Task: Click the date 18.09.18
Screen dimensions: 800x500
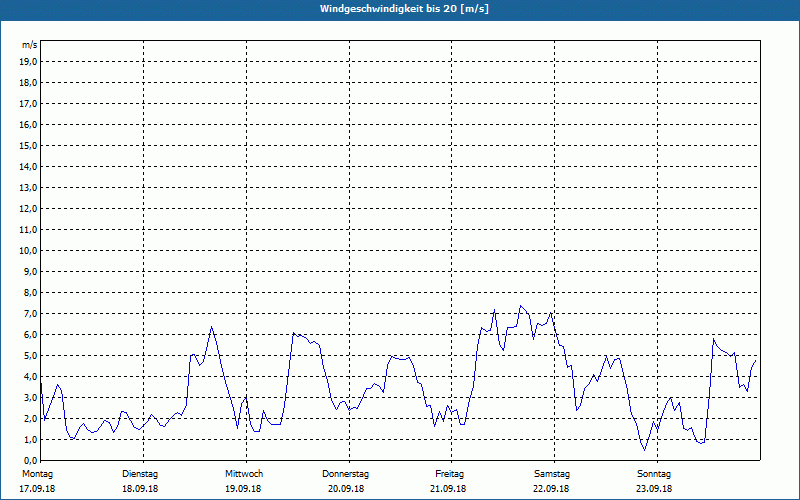Action: pyautogui.click(x=140, y=489)
